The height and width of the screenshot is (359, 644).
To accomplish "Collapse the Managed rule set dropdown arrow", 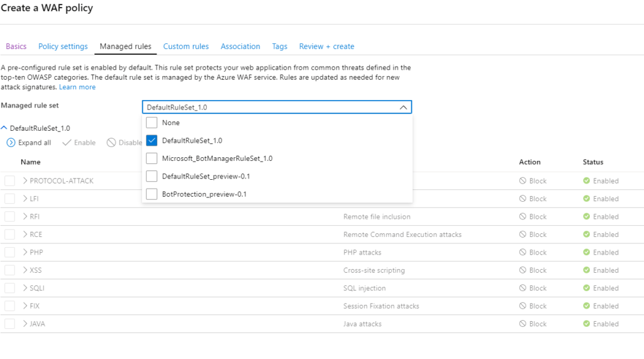I will pyautogui.click(x=403, y=108).
